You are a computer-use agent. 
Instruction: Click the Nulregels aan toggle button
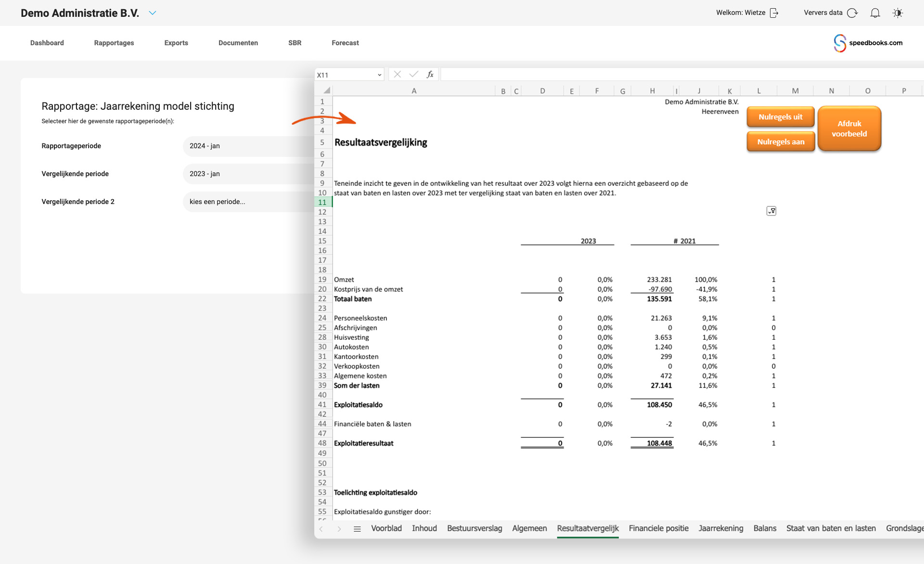click(x=782, y=140)
